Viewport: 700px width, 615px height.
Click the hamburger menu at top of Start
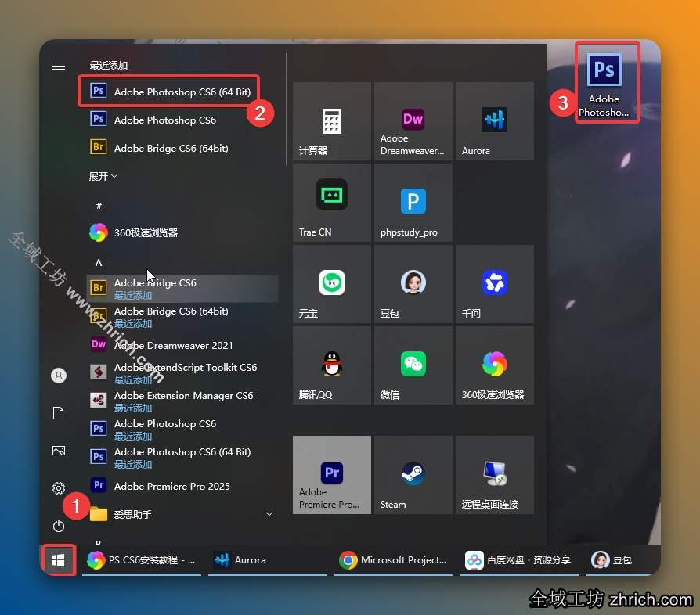click(x=59, y=66)
